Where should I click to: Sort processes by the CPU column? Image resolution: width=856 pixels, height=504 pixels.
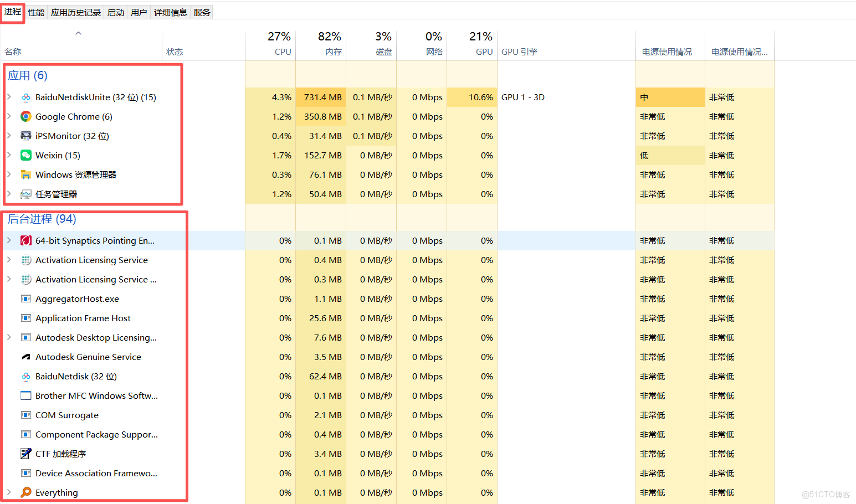click(270, 44)
